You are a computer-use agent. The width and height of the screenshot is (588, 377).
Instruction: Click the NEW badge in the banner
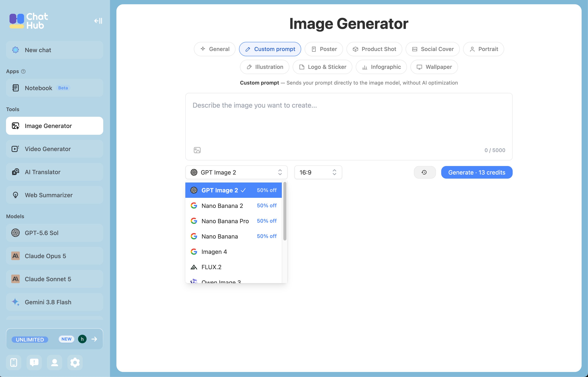coord(66,339)
